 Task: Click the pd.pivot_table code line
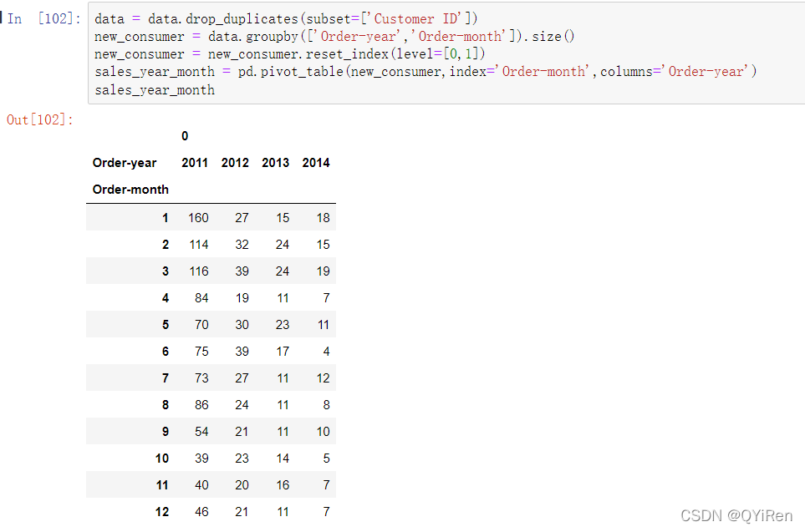[425, 72]
